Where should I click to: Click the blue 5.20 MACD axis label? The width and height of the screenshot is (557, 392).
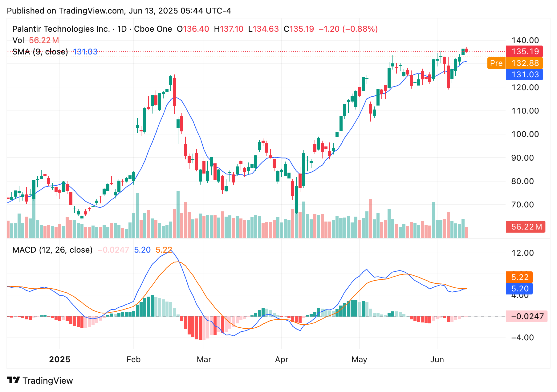(x=519, y=289)
